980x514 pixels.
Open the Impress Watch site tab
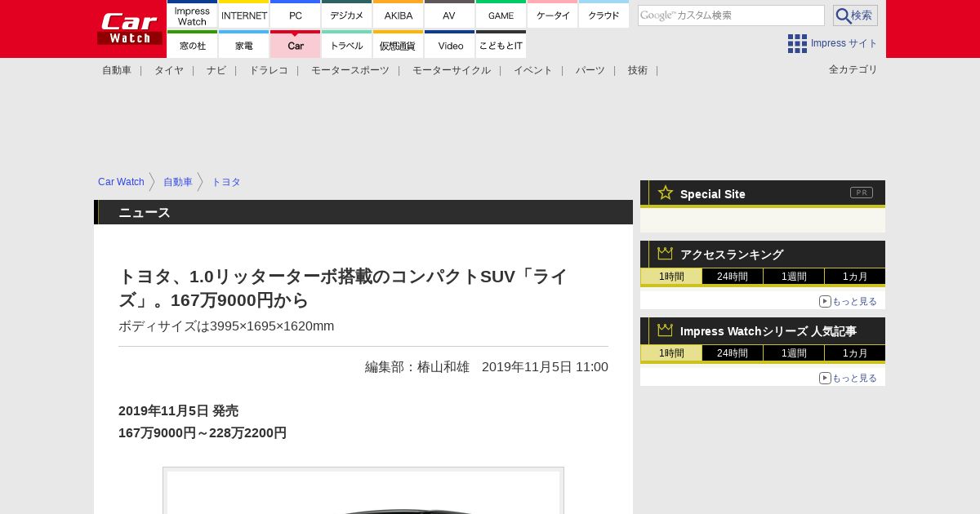[192, 15]
